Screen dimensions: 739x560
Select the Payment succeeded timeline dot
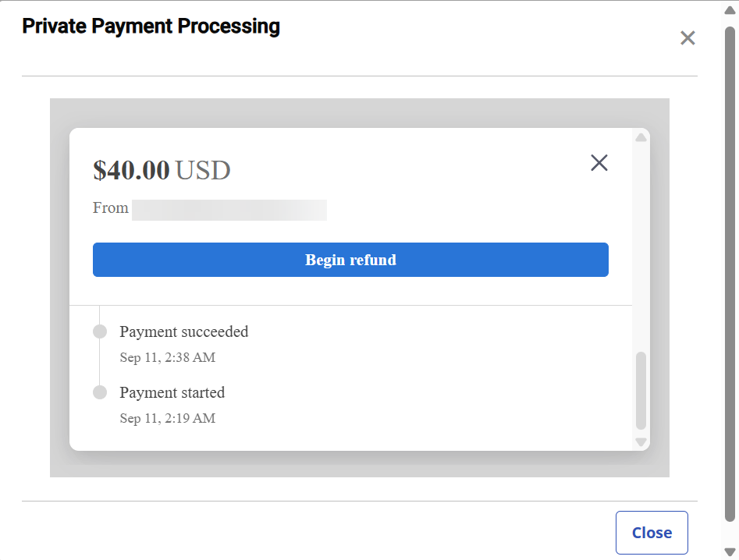100,331
